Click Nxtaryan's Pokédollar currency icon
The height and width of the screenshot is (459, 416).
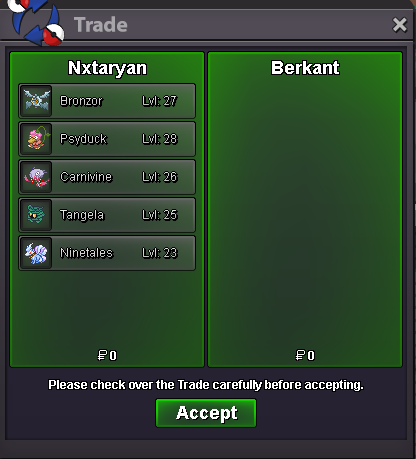click(102, 355)
